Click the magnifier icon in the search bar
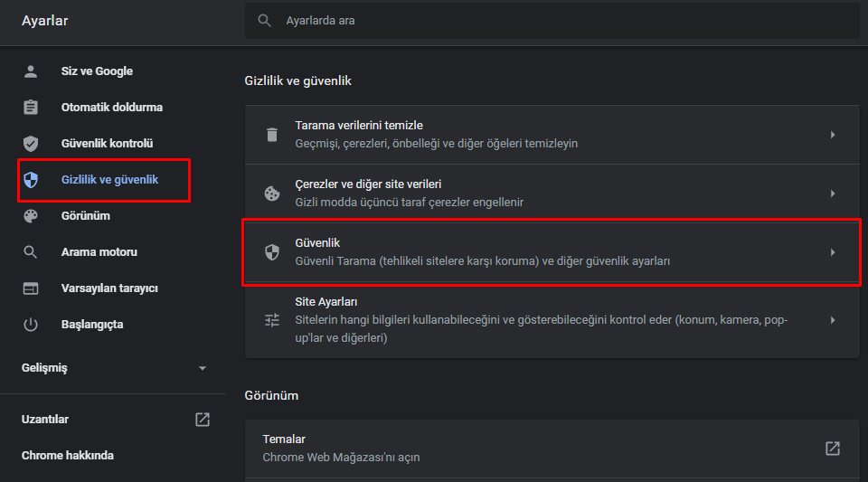This screenshot has width=868, height=482. click(x=265, y=20)
